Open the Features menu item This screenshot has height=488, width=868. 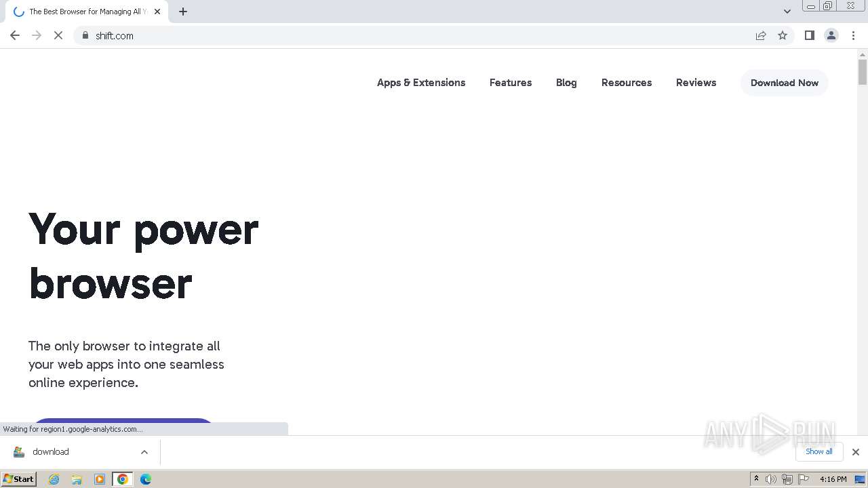pyautogui.click(x=511, y=83)
